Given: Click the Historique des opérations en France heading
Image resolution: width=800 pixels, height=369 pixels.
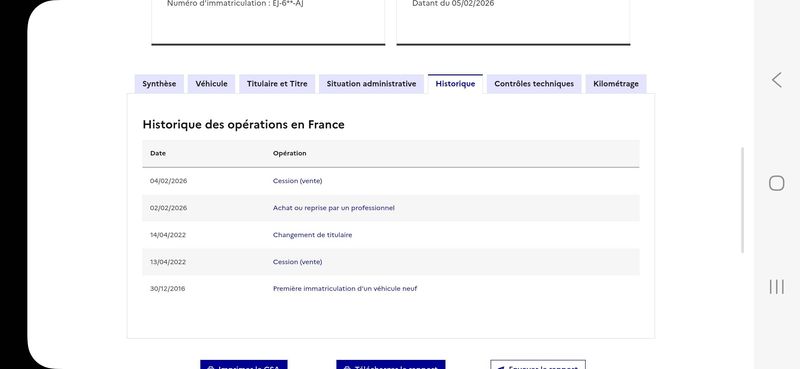Looking at the screenshot, I should pyautogui.click(x=243, y=125).
